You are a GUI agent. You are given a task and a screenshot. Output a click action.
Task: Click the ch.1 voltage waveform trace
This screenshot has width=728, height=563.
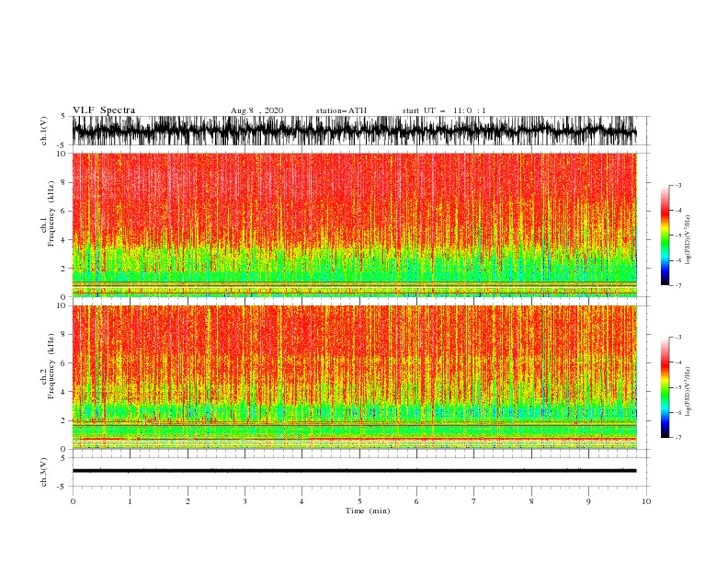(x=354, y=131)
